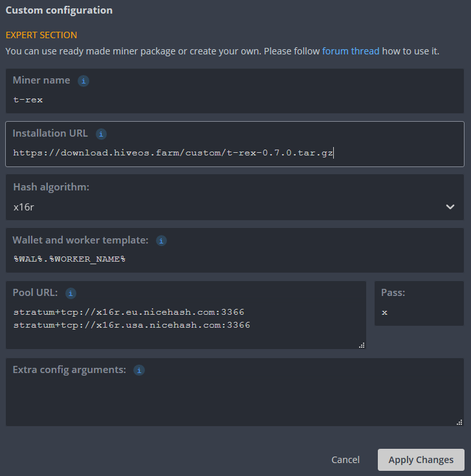Focus the Miner name field containing t-rex

pos(234,100)
